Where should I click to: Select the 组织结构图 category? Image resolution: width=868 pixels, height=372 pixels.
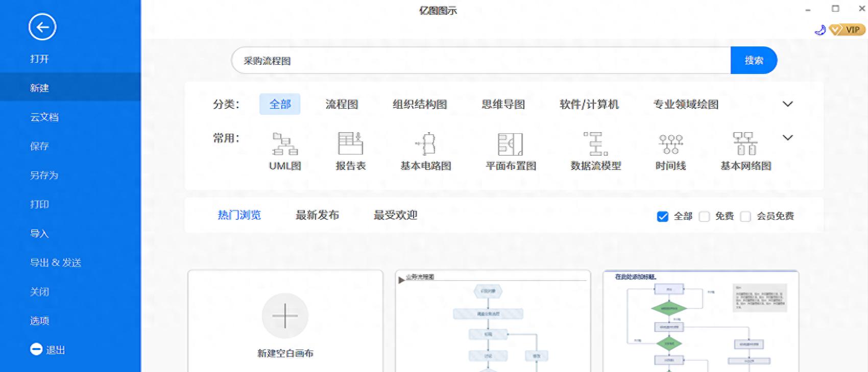(420, 104)
